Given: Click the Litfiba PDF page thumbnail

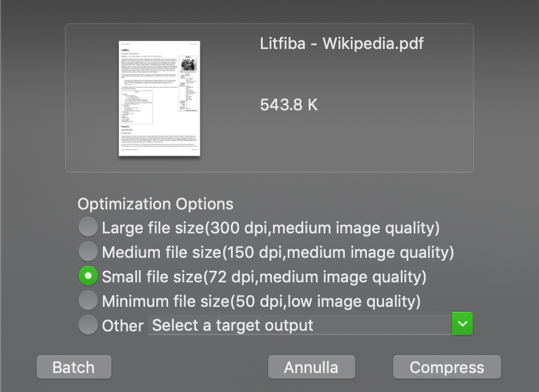Looking at the screenshot, I should [159, 99].
